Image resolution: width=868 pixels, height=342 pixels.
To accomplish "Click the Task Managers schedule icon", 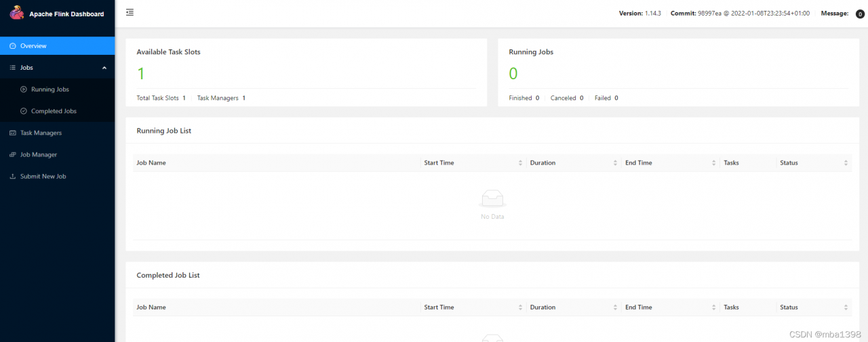I will tap(13, 133).
